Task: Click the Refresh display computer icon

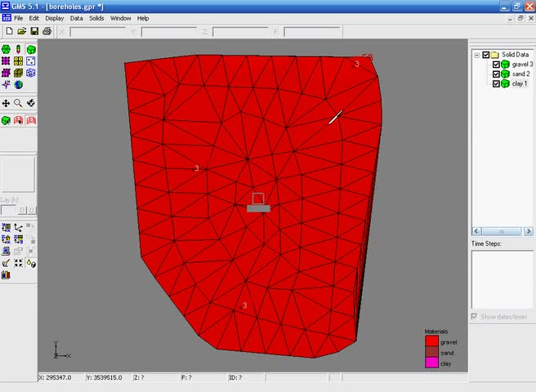Action: (x=6, y=252)
